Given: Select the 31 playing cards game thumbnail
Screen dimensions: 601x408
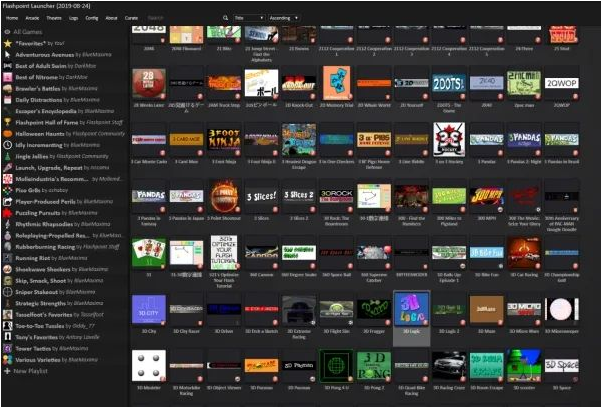Looking at the screenshot, I should pos(149,253).
